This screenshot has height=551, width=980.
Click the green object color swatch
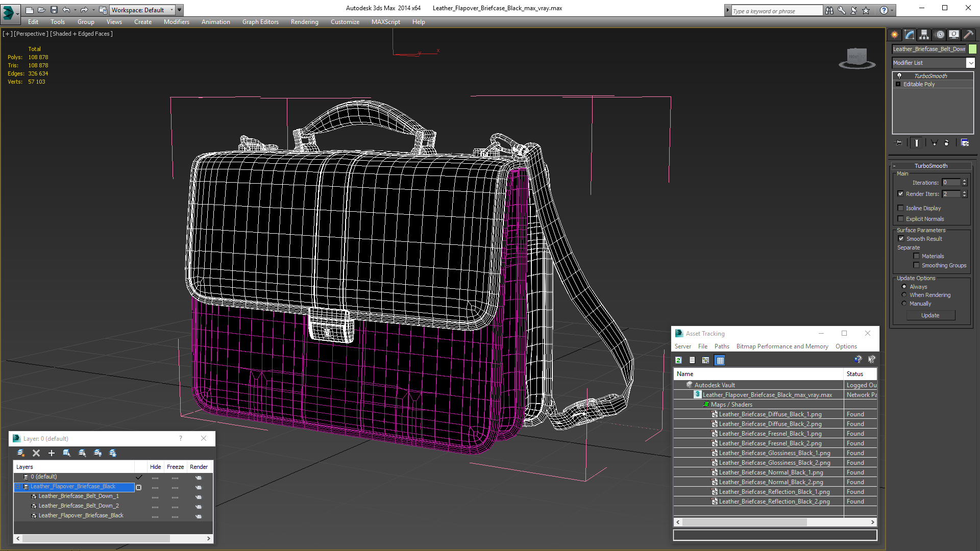[973, 49]
